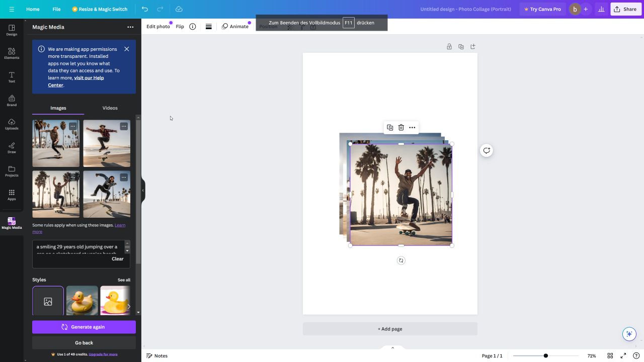This screenshot has width=644, height=362.
Task: Enter fullscreen via footer expand icon
Action: [x=623, y=356]
